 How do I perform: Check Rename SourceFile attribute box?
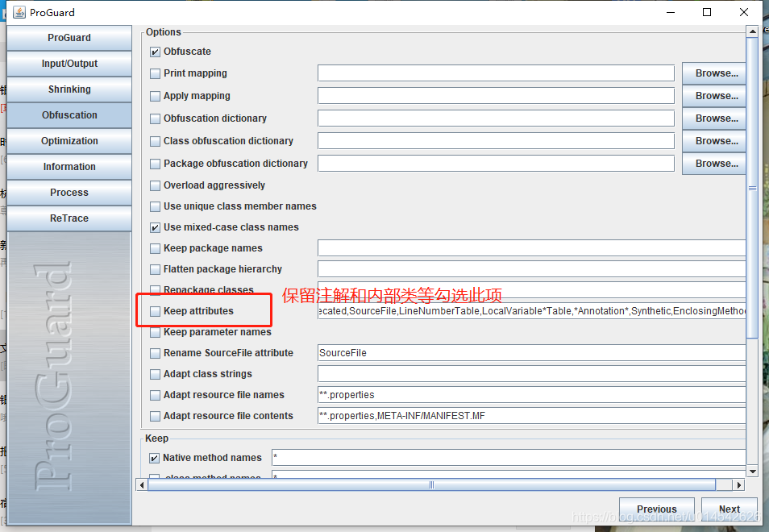tap(155, 353)
